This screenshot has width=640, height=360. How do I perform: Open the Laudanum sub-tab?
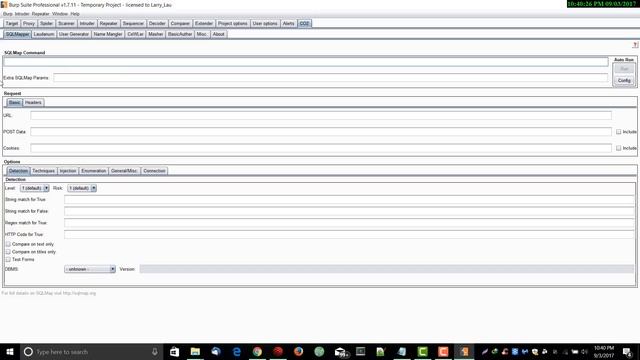(44, 34)
